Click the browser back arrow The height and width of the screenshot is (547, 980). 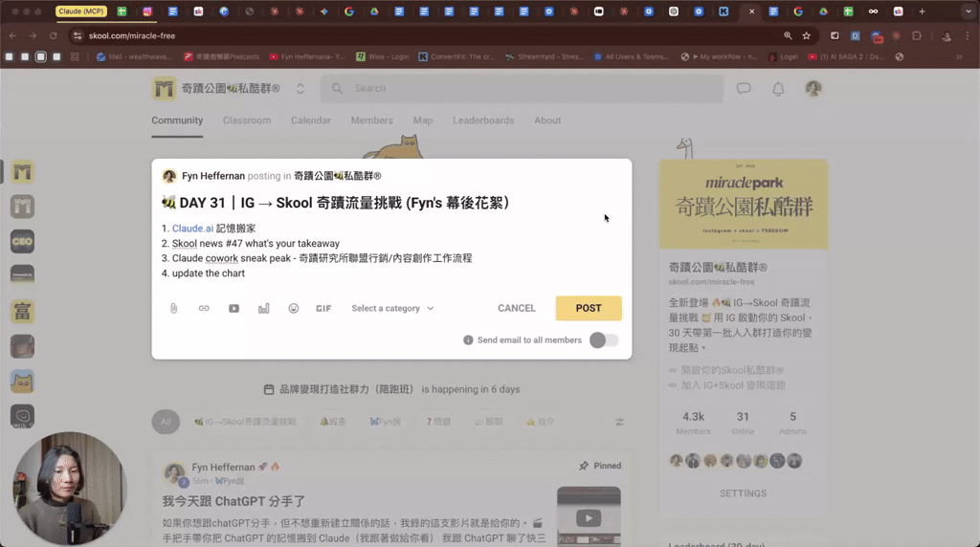12,36
